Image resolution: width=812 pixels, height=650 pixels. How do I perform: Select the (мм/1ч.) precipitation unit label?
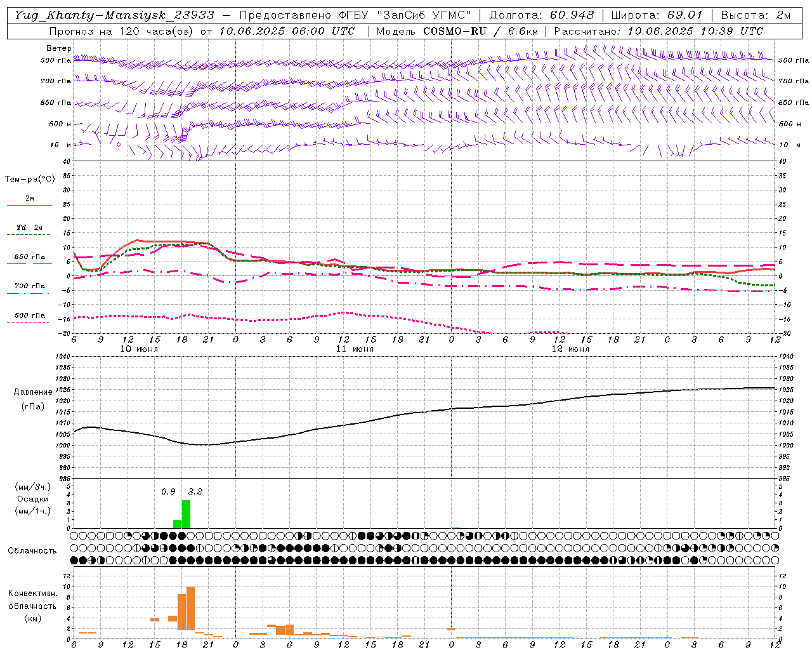[33, 511]
